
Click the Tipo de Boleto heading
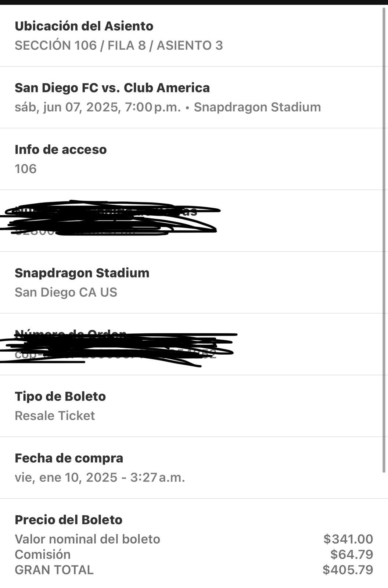click(x=60, y=397)
